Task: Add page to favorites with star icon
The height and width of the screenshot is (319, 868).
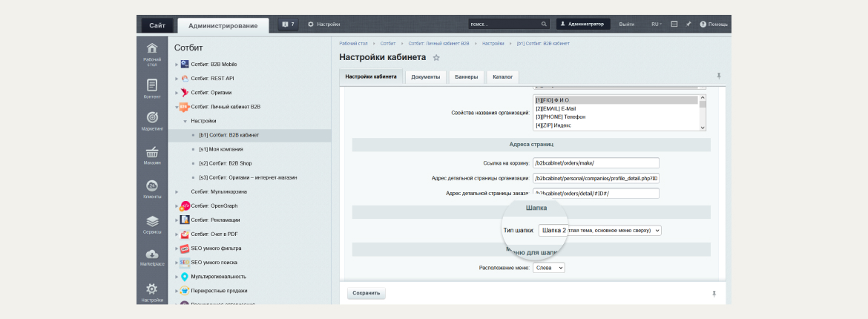Action: 436,58
